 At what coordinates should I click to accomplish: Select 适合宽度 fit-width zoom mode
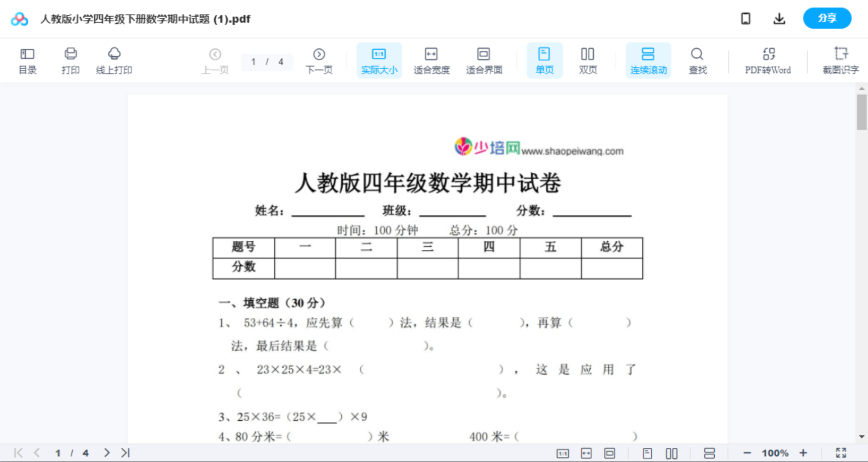[431, 60]
